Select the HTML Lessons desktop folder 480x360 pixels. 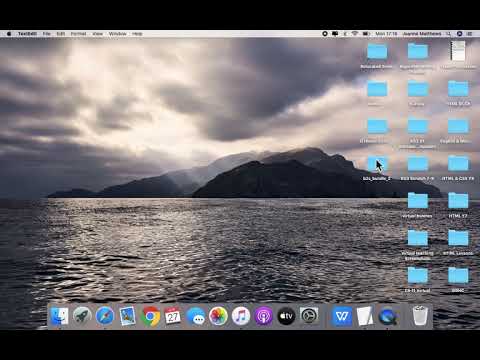tap(458, 243)
